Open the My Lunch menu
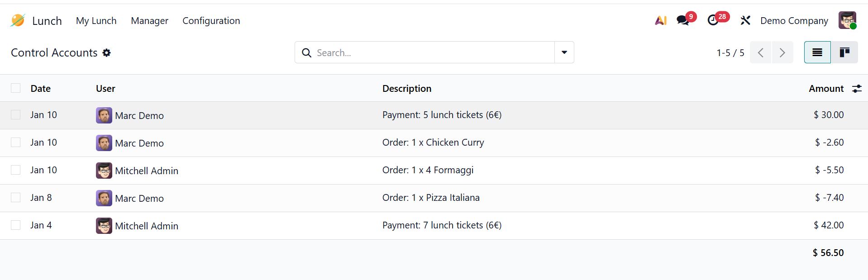868x280 pixels. click(96, 21)
